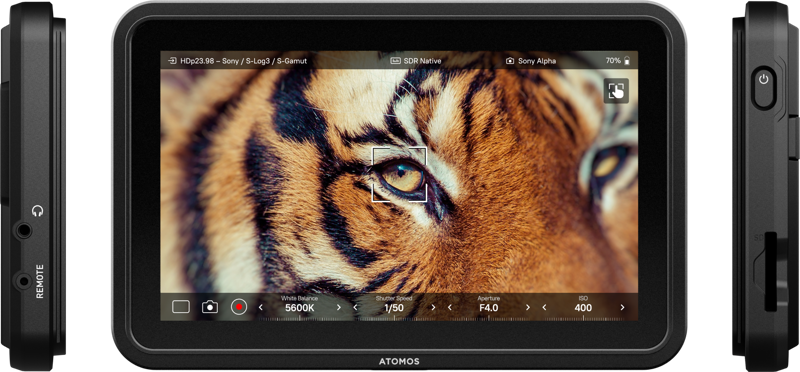Select the ISO 400 value
The width and height of the screenshot is (800, 372).
point(583,308)
